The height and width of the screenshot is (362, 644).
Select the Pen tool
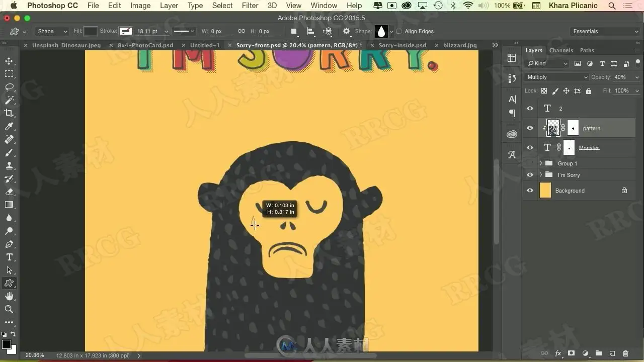point(9,244)
